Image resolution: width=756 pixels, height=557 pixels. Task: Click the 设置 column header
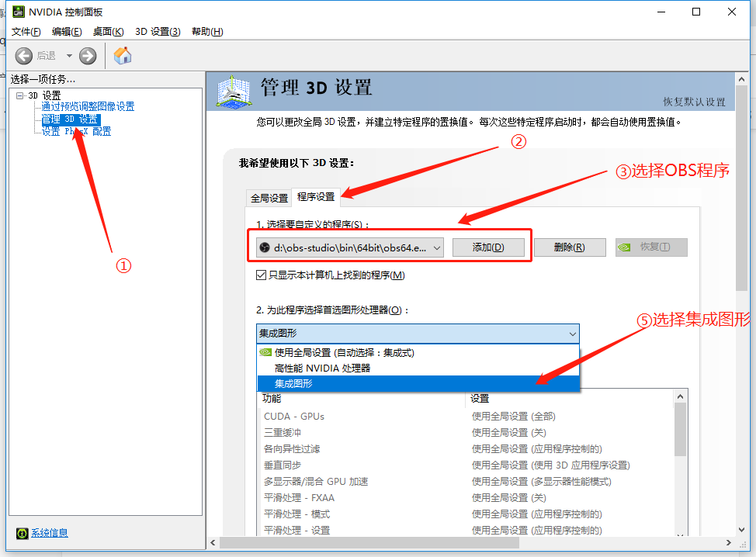[x=569, y=399]
